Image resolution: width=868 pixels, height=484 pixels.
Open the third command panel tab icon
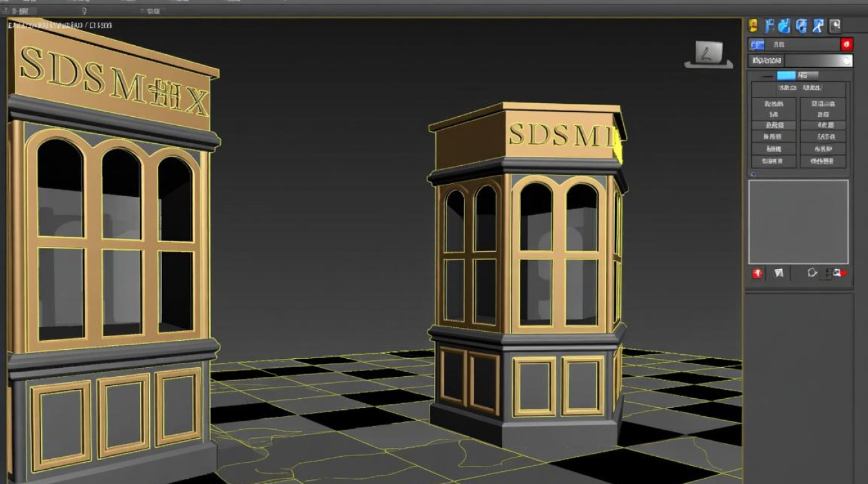click(785, 26)
